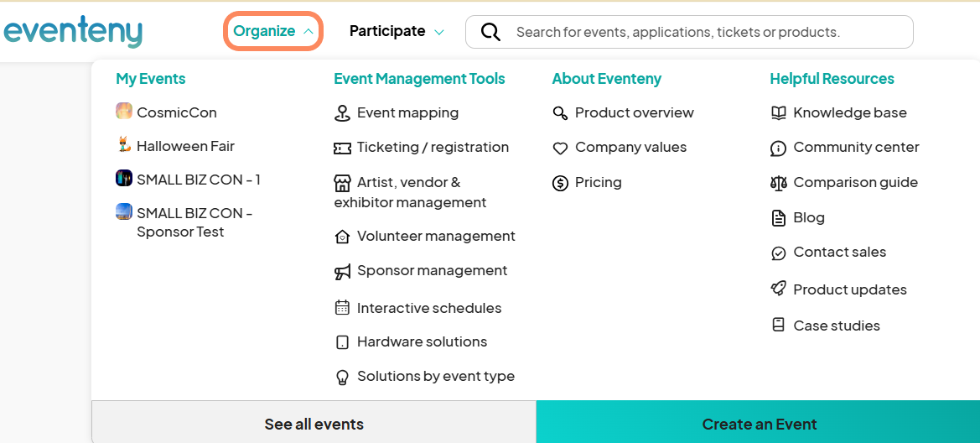Click the map pin icon beside Event mapping
Image resolution: width=980 pixels, height=443 pixels.
[342, 113]
